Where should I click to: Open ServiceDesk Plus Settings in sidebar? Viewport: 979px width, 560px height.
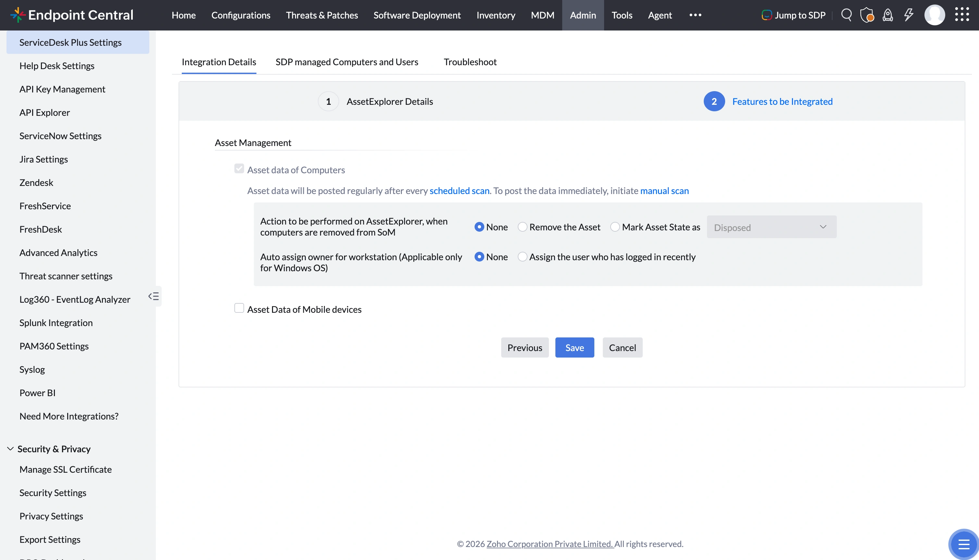pyautogui.click(x=78, y=42)
